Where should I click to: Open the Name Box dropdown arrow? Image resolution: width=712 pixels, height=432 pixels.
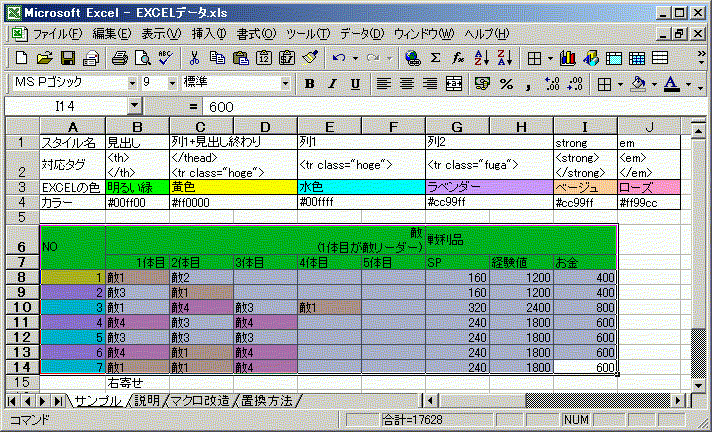[134, 106]
